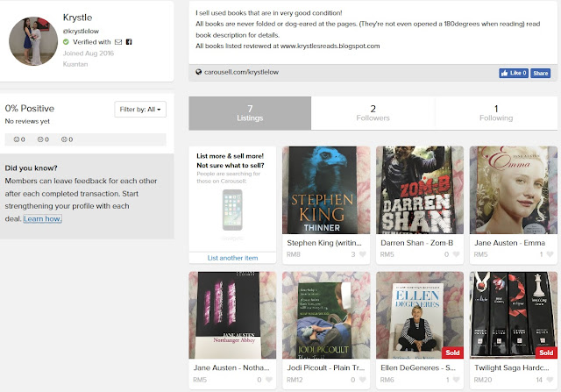Click the Facebook verification icon

129,42
